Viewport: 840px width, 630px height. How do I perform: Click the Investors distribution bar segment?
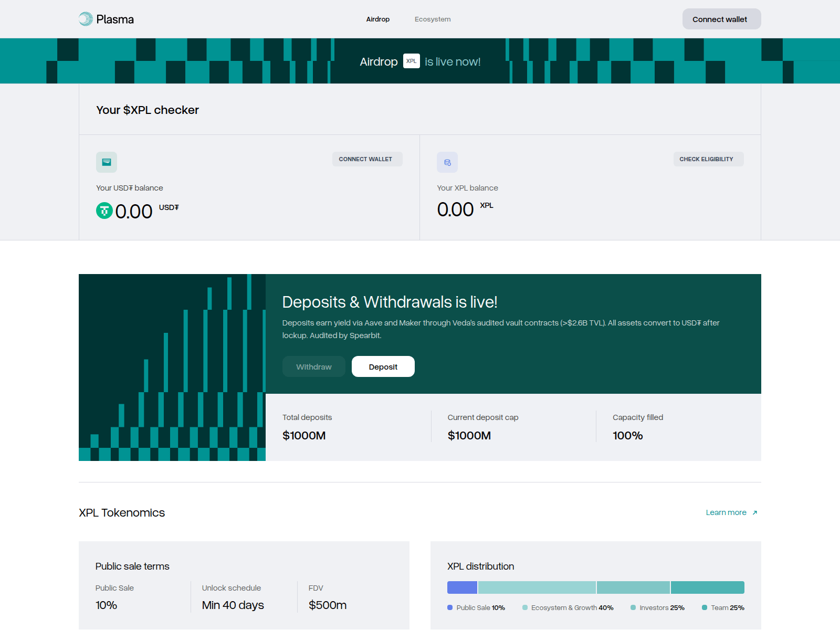[634, 587]
